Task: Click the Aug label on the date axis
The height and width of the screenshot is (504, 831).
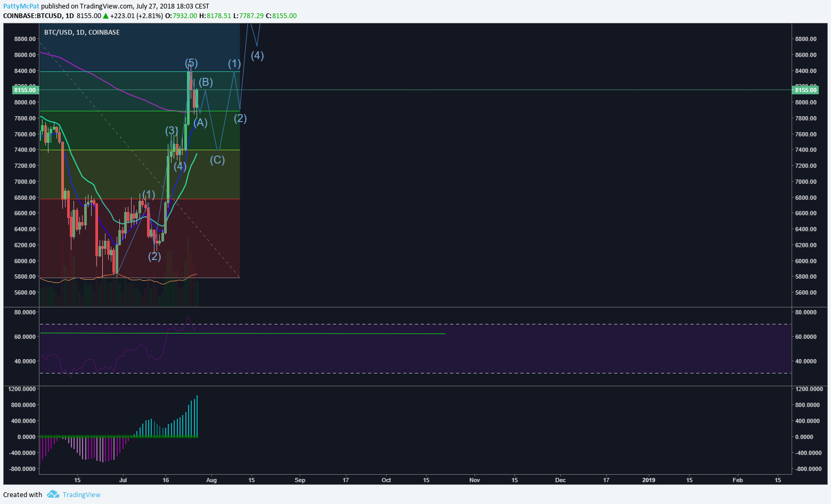Action: (211, 480)
